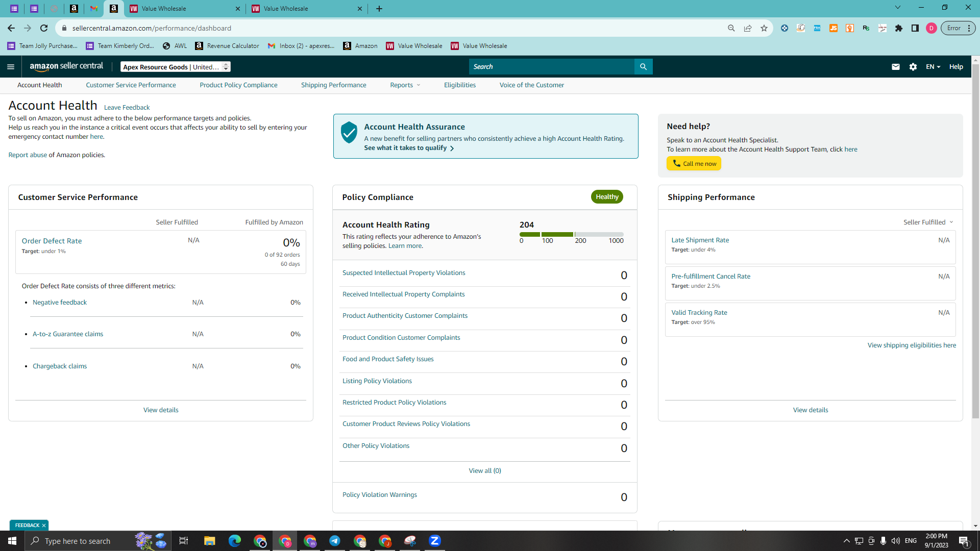Open the Shipping Performance tab

[x=333, y=85]
